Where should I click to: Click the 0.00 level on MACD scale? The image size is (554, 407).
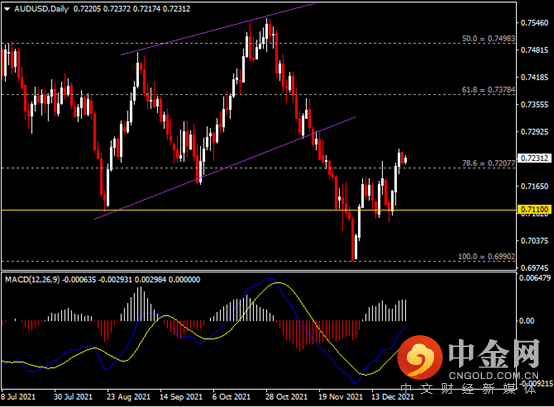[x=526, y=321]
